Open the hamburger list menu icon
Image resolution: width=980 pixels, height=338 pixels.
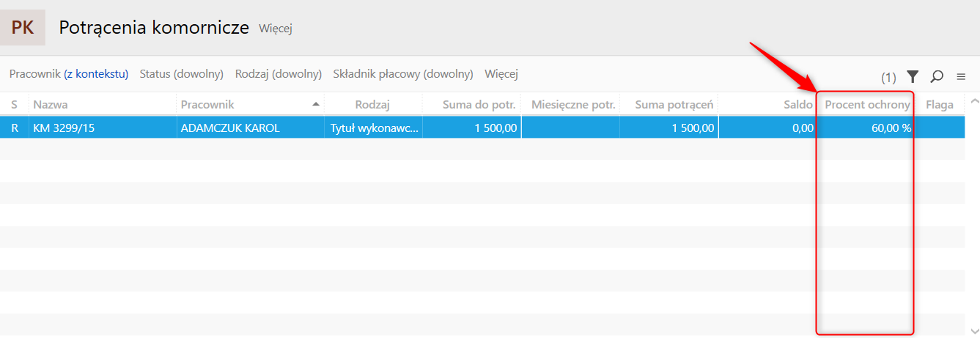[961, 76]
